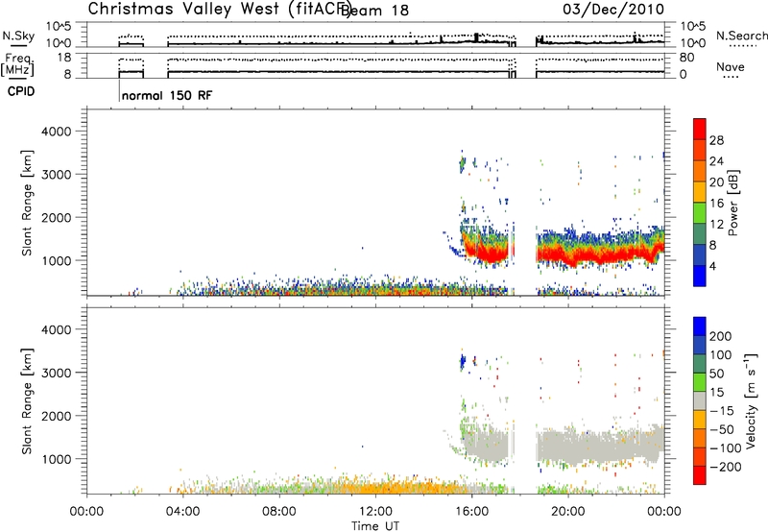Pick the blue power segment below 4 dB
Viewport: 768px width, 532px height.
pos(700,276)
